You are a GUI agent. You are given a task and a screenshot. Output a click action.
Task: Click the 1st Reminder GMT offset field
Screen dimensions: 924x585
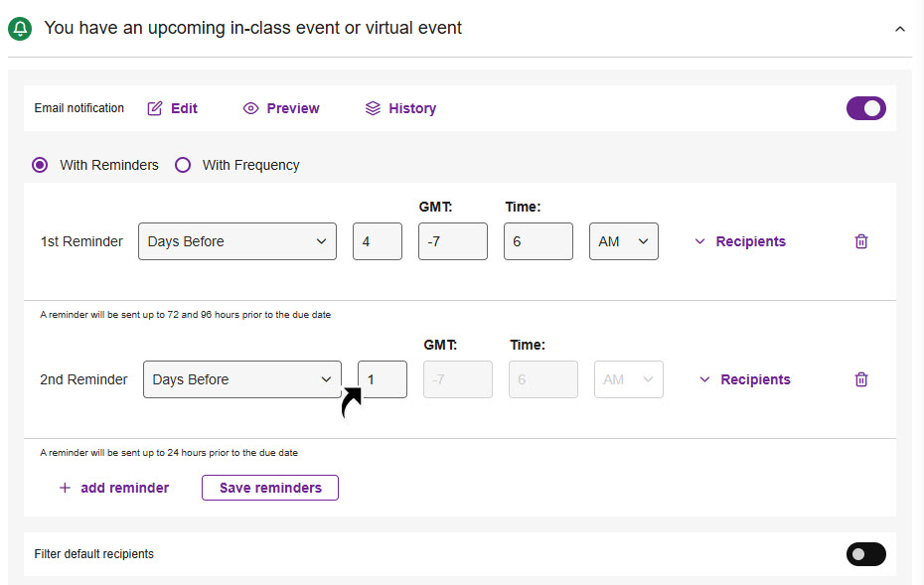tap(452, 241)
